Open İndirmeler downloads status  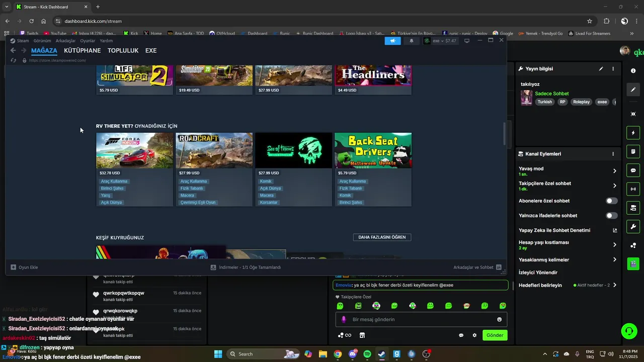pyautogui.click(x=246, y=267)
